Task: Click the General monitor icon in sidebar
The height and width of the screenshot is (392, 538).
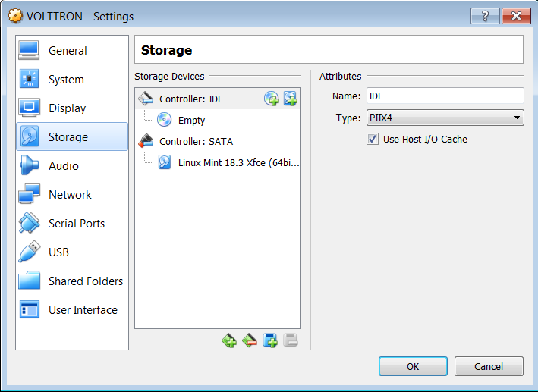Action: [x=29, y=50]
